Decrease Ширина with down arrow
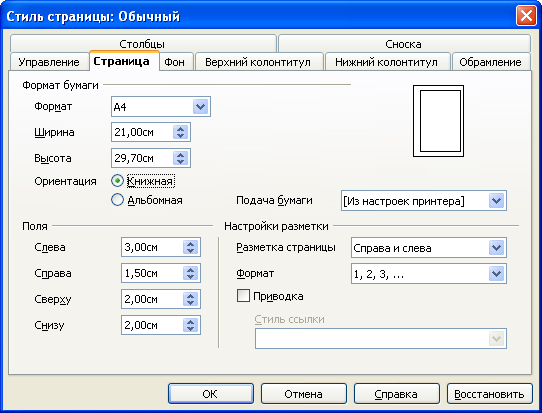 coord(180,136)
